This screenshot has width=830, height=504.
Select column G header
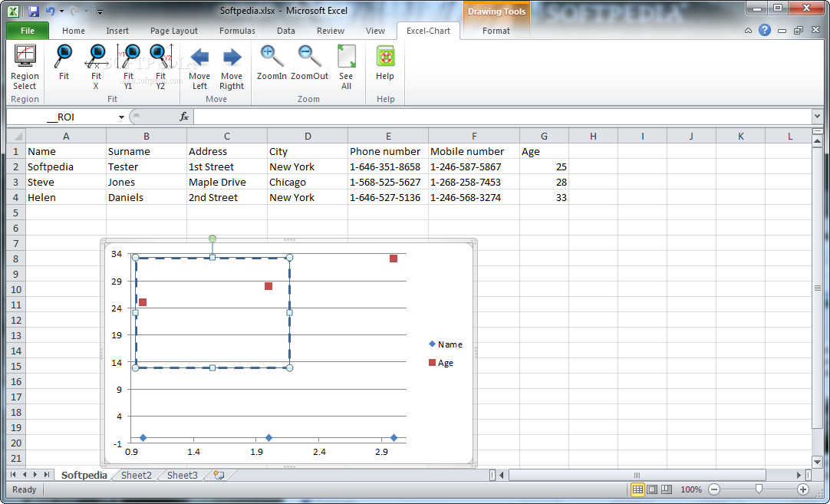coord(544,136)
